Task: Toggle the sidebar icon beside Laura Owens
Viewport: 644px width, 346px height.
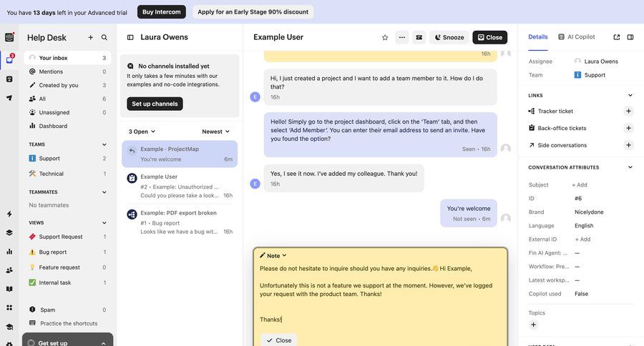Action: click(x=130, y=37)
